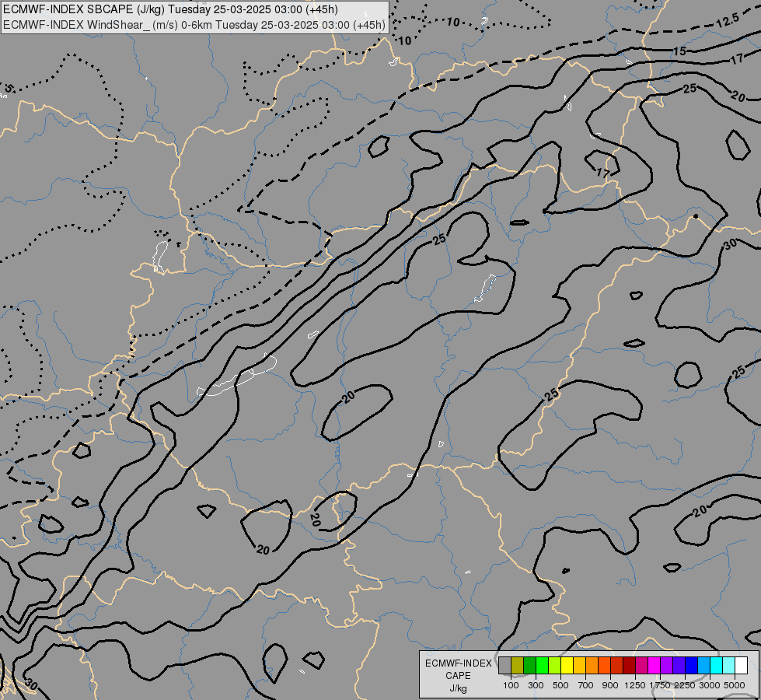Click the 12.5 contour label on the map
The height and width of the screenshot is (700, 761).
tap(728, 21)
